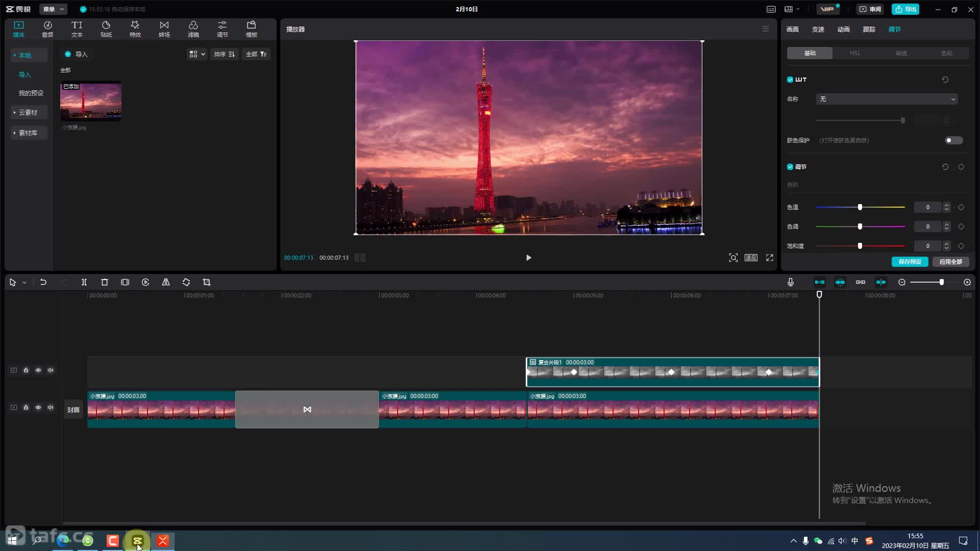Hide the main track with its eye icon
Image resolution: width=980 pixels, height=551 pixels.
[x=38, y=408]
